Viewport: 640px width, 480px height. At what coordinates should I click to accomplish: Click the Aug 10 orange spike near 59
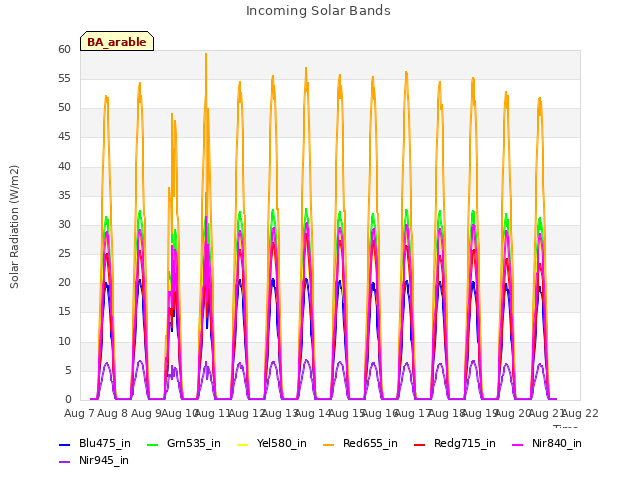(x=206, y=56)
